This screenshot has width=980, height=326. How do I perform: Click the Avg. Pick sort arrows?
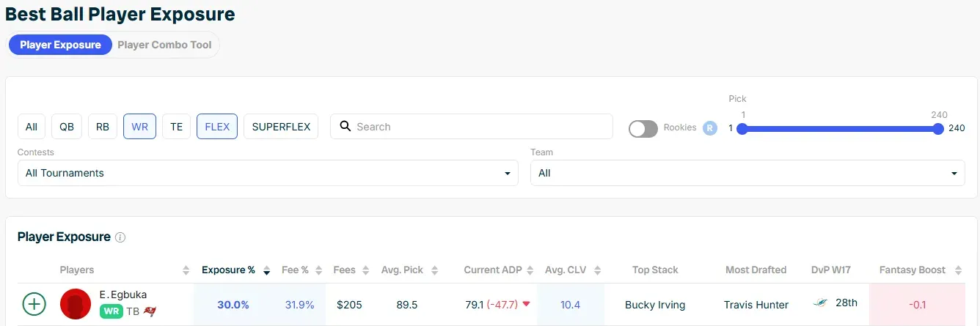click(435, 270)
